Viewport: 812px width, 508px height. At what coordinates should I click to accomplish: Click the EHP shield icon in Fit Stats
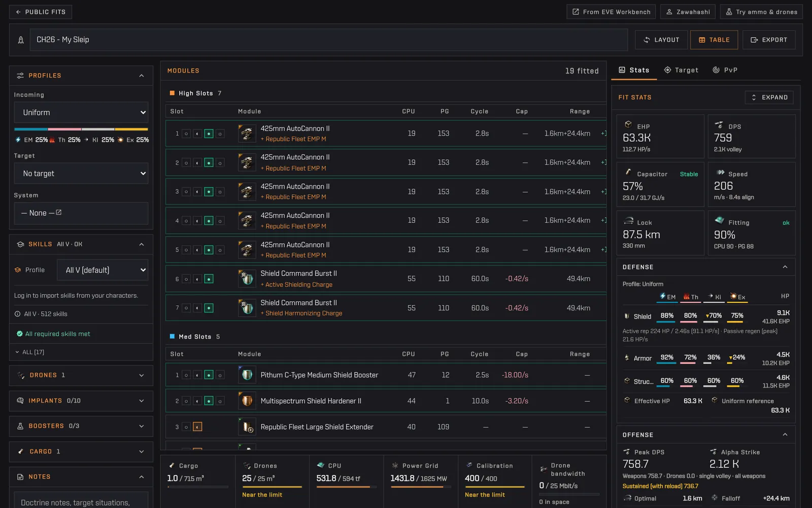[x=628, y=124]
